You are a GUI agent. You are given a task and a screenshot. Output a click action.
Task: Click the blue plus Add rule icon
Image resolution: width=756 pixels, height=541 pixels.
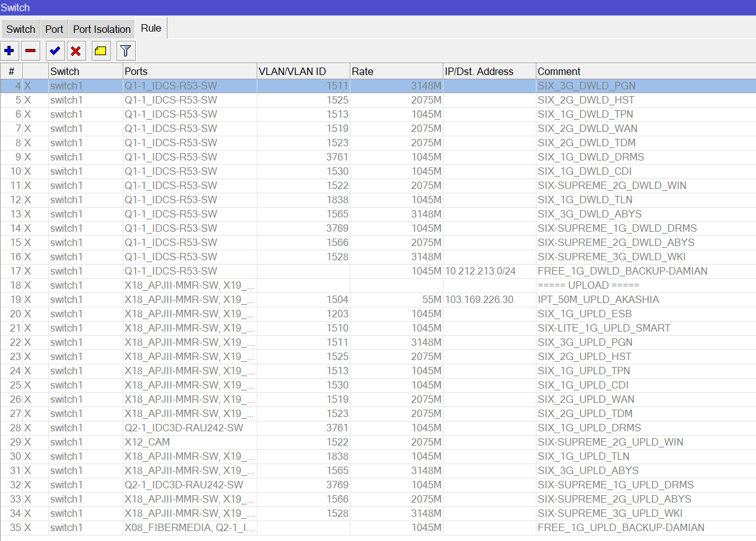pyautogui.click(x=9, y=51)
